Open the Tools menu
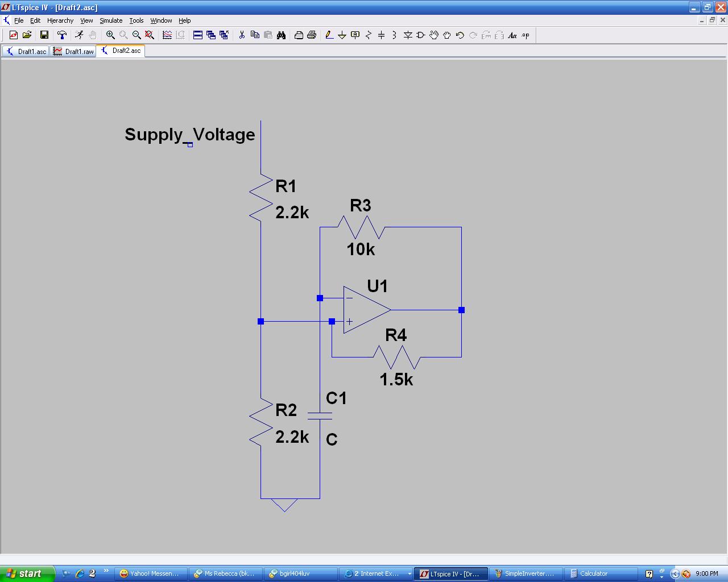The image size is (728, 582). coord(136,20)
